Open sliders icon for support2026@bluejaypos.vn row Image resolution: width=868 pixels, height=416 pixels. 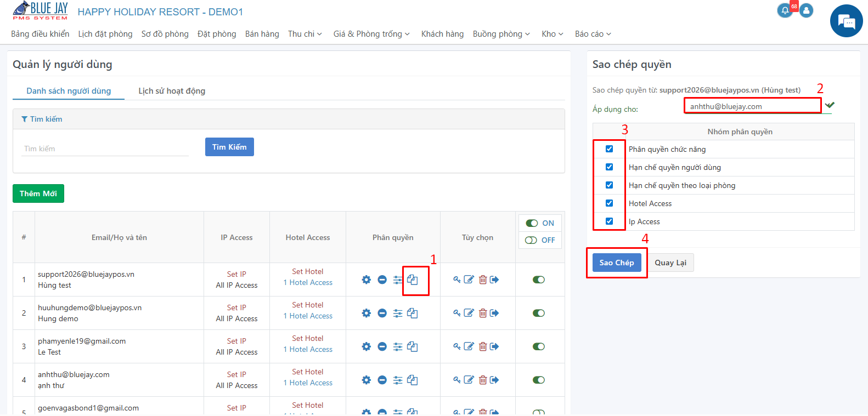[x=398, y=280]
